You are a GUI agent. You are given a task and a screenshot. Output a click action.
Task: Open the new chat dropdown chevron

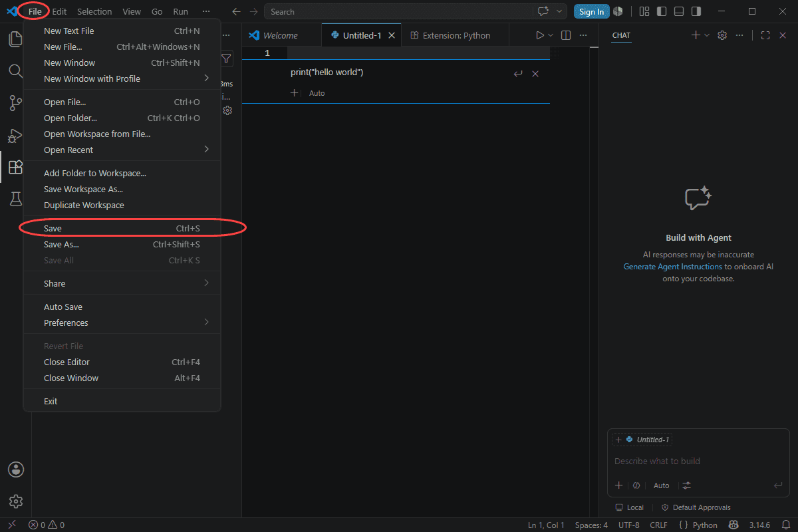706,35
